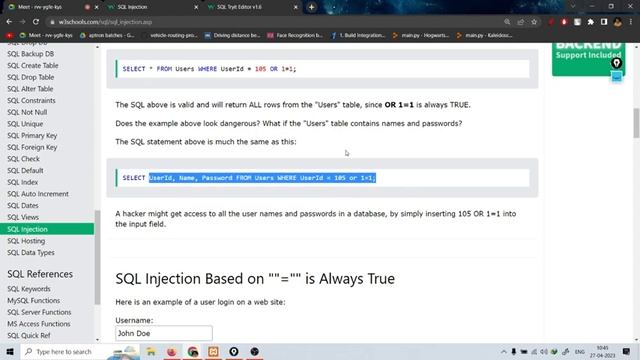Image resolution: width=640 pixels, height=360 pixels.
Task: Go to SQL Primary Key lesson
Action: tap(32, 136)
